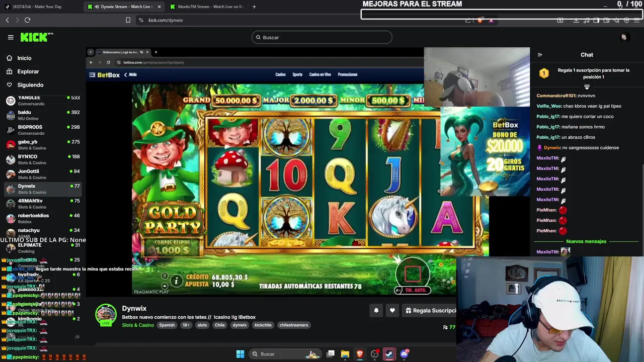Screen dimensions: 644x362
Task: Open the Kick hamburger menu
Action: click(11, 37)
